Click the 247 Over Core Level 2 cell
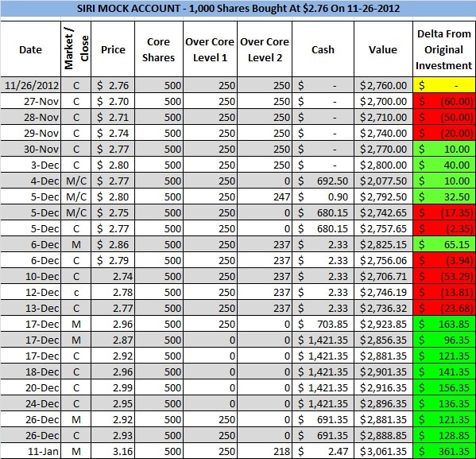 point(265,196)
